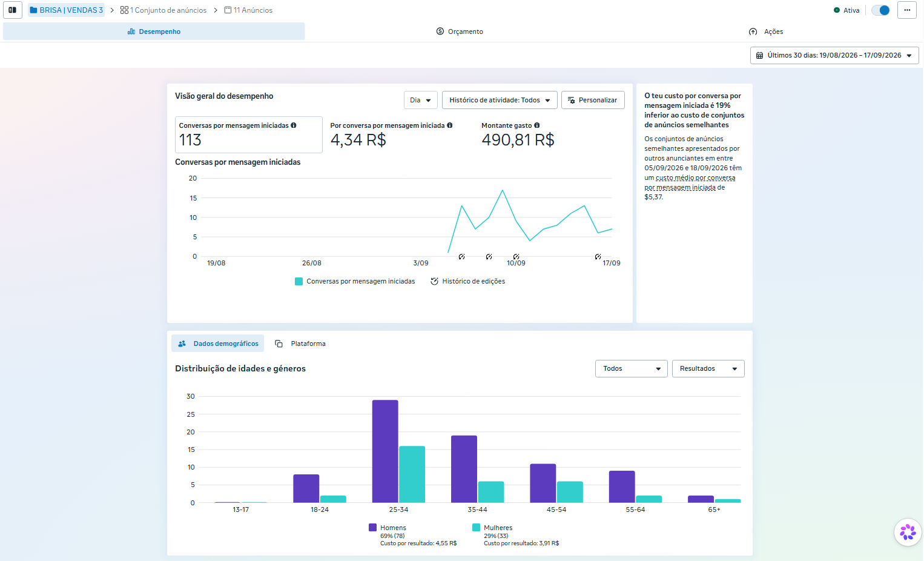Click the Personalizar button

click(593, 100)
